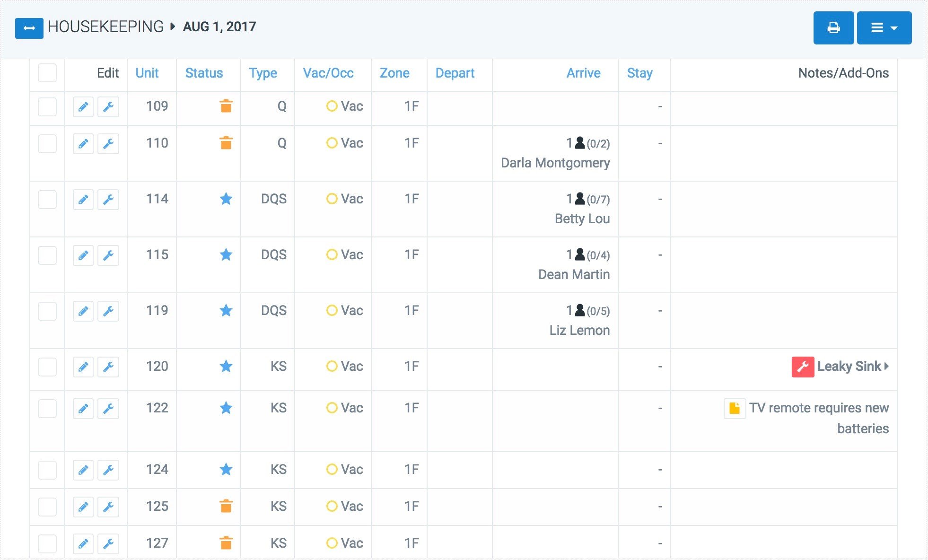Edit unit 127 with the pencil icon
Image resolution: width=928 pixels, height=560 pixels.
(83, 543)
